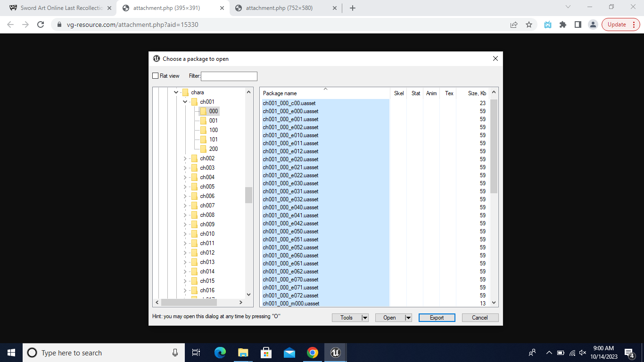Screen dimensions: 644x362
Task: Sort by the Size, Kb column header
Action: pos(473,93)
